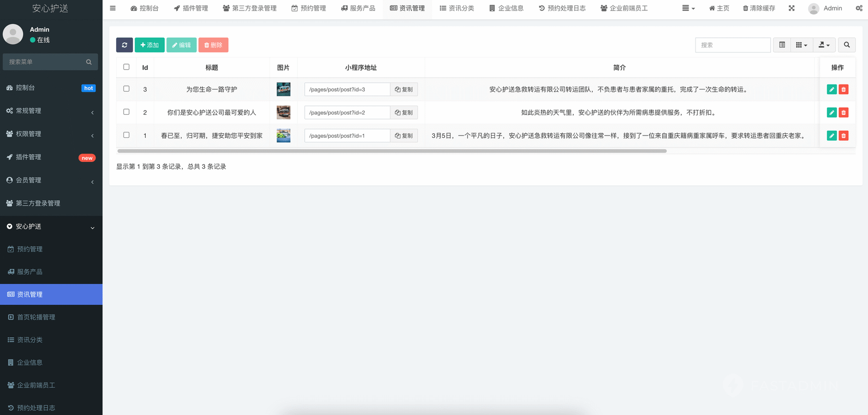Check the checkbox for row with Id 3
The height and width of the screenshot is (415, 868).
coord(126,89)
